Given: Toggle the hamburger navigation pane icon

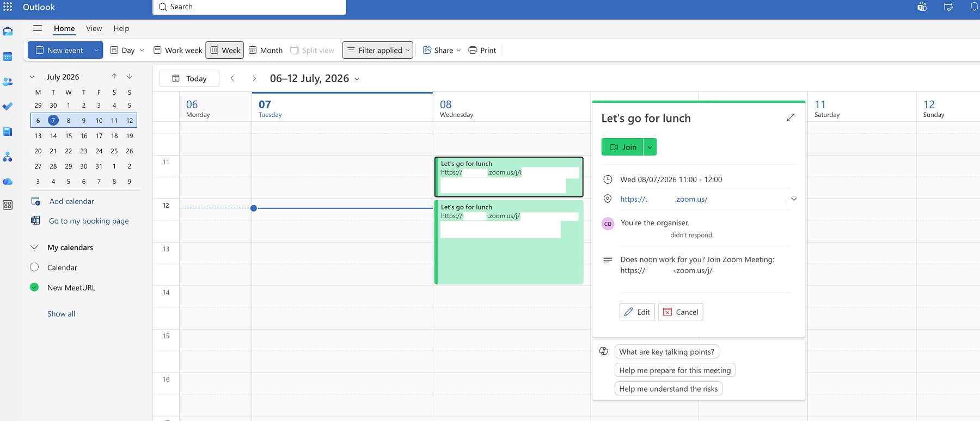Looking at the screenshot, I should [38, 28].
